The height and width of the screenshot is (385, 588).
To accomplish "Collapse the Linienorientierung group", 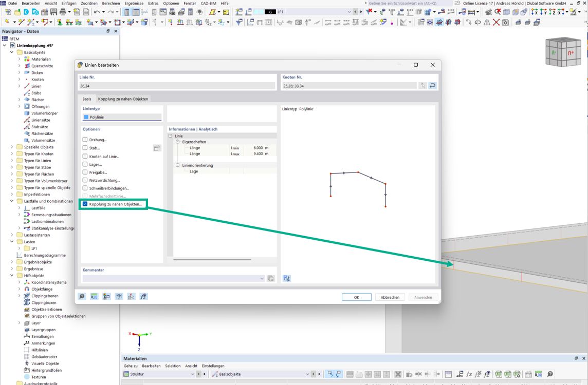I will pyautogui.click(x=178, y=165).
